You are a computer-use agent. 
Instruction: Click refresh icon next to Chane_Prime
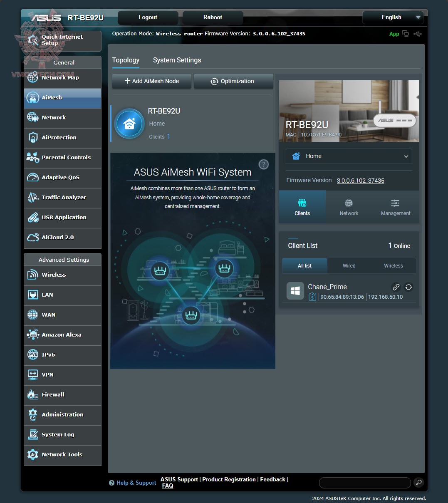click(408, 287)
